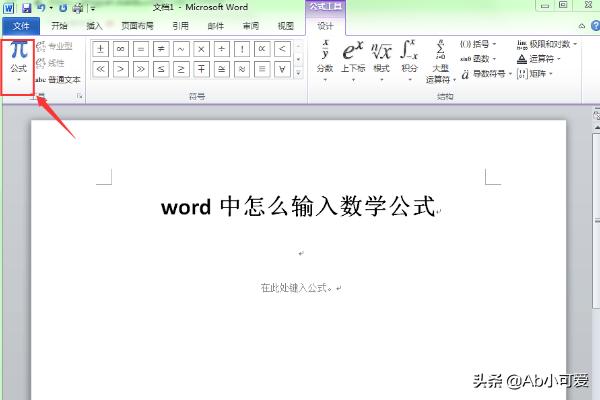The image size is (600, 400).
Task: Insert the infinity ∞ symbol
Action: [121, 49]
